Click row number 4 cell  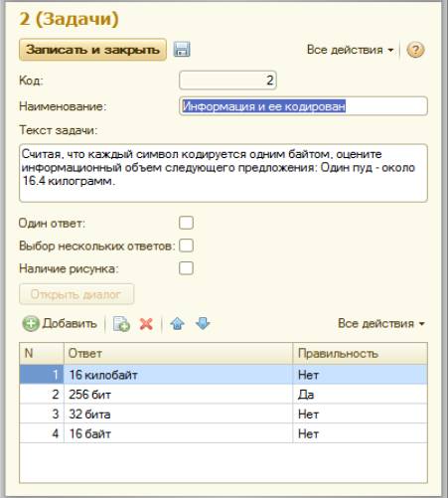pos(42,433)
